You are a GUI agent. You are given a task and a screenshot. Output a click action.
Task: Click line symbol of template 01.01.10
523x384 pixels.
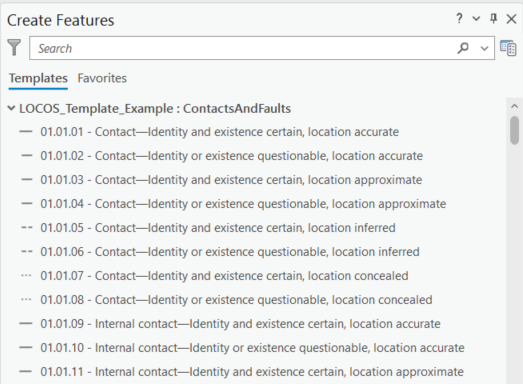pyautogui.click(x=26, y=348)
